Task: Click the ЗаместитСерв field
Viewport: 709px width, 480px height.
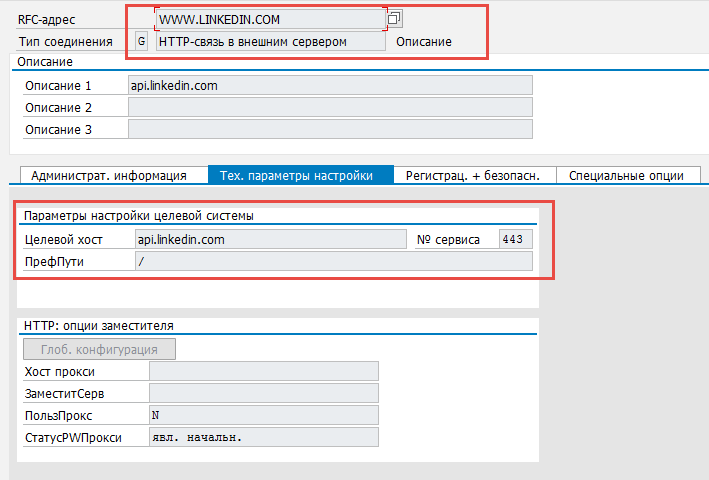Action: click(x=264, y=393)
